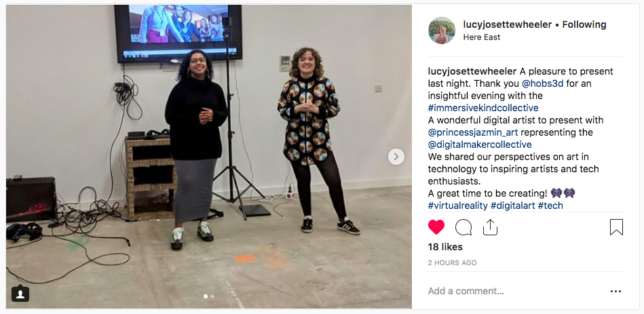
Task: Focus the Add a comment field
Action: pyautogui.click(x=516, y=291)
